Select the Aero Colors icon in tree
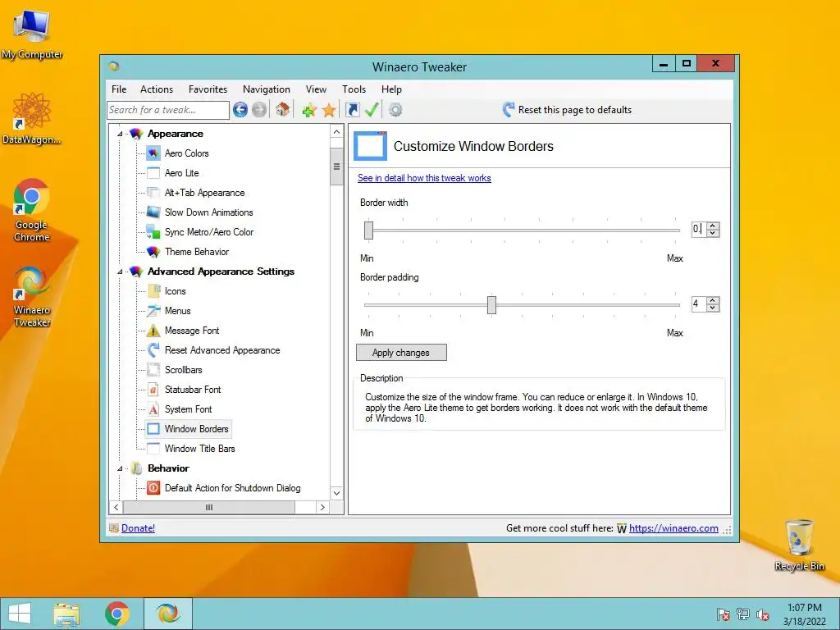 coord(153,153)
